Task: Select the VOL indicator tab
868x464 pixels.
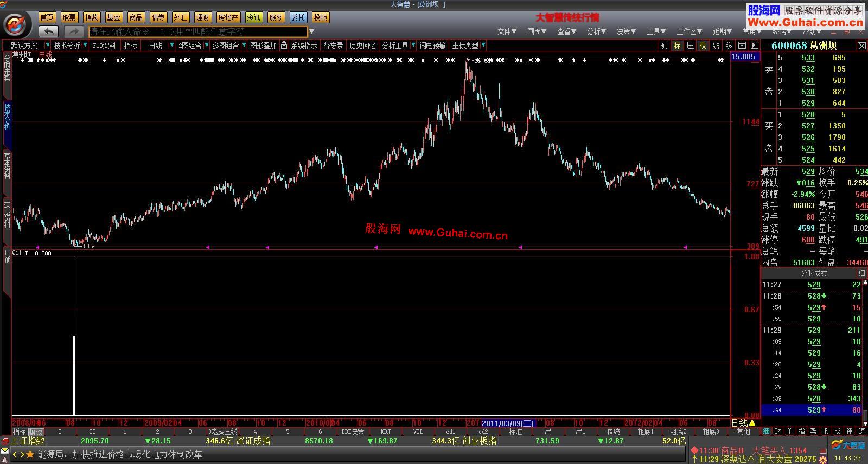Action: coord(418,431)
